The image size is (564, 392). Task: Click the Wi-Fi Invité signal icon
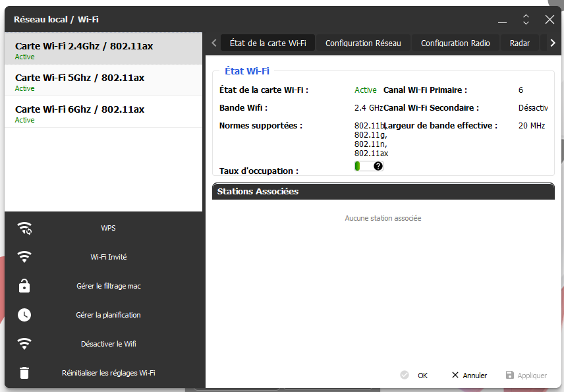tap(24, 257)
